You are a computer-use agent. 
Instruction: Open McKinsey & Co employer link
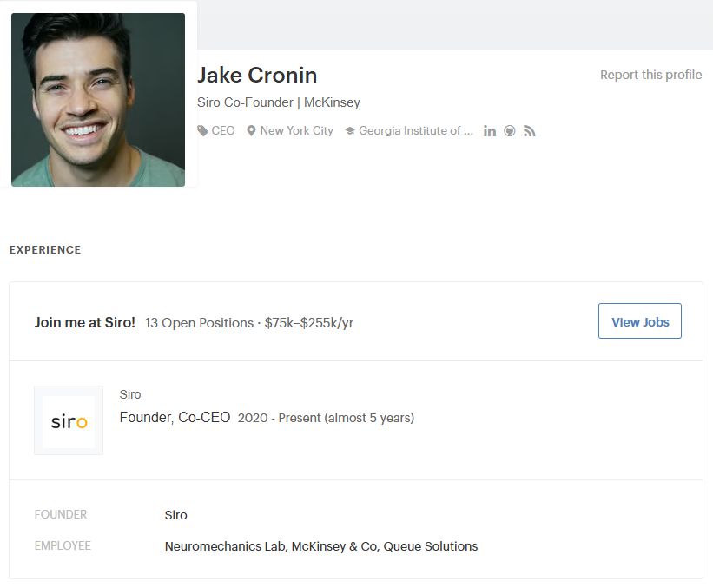click(334, 546)
